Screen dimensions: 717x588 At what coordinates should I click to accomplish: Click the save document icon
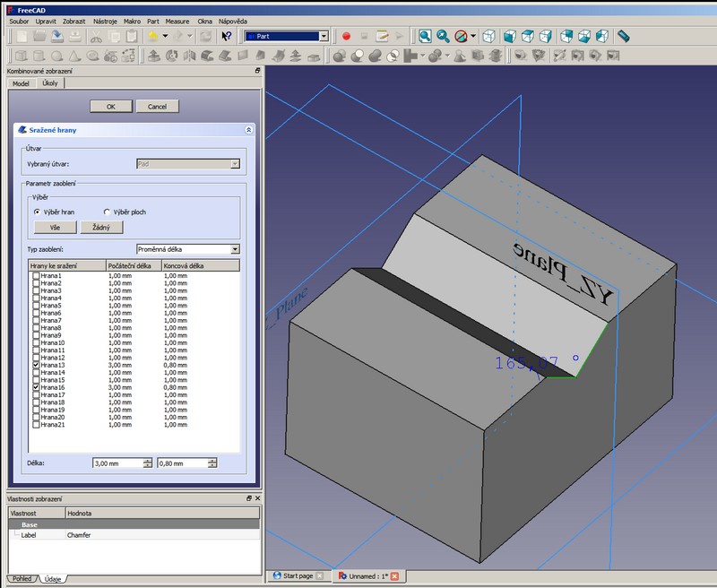click(x=57, y=37)
